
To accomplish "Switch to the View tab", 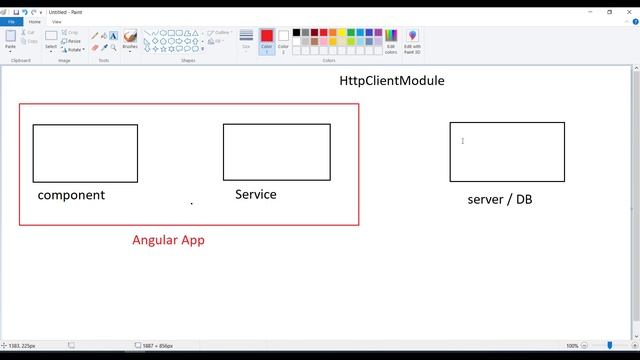I will 56,22.
